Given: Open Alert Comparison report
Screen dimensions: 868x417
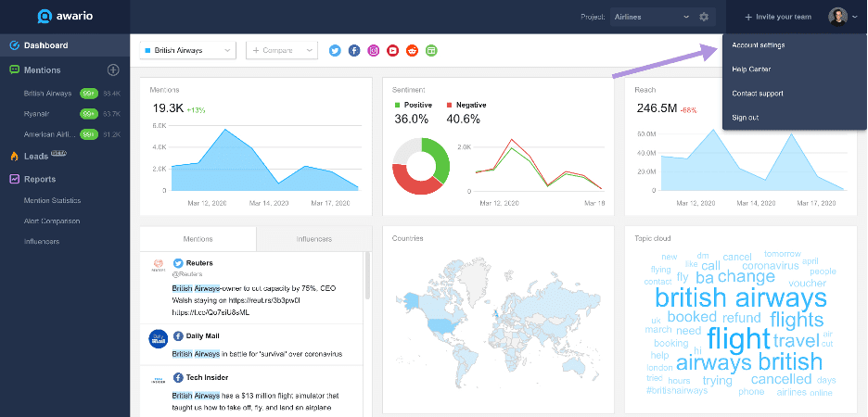Looking at the screenshot, I should point(52,221).
